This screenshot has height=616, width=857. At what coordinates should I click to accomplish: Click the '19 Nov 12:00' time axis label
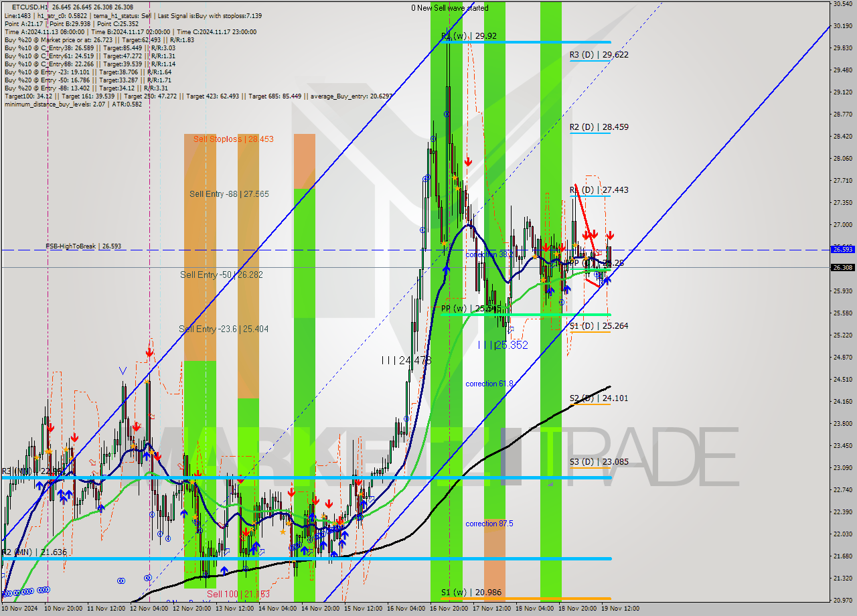pyautogui.click(x=621, y=609)
